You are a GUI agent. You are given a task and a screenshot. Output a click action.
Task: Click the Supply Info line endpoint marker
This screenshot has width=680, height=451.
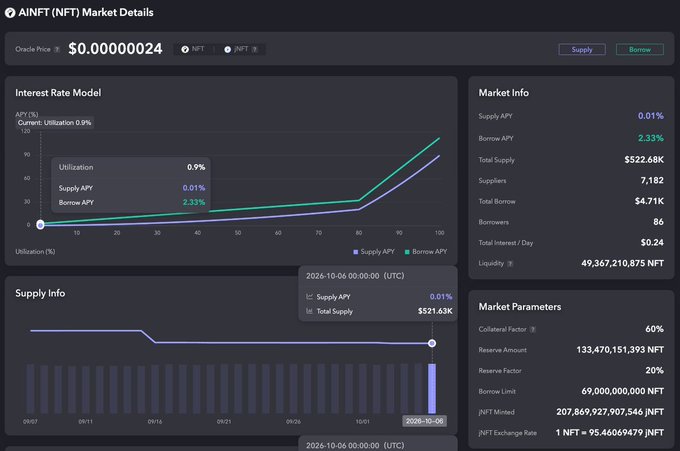click(x=432, y=343)
